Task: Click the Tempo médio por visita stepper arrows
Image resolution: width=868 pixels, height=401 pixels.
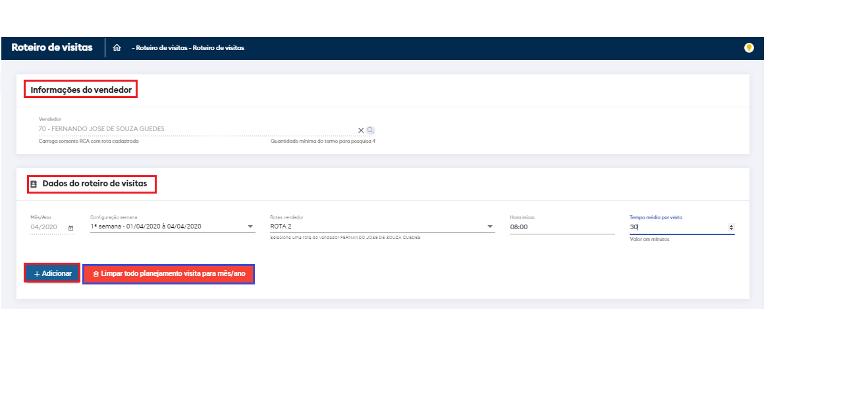Action: tap(731, 227)
